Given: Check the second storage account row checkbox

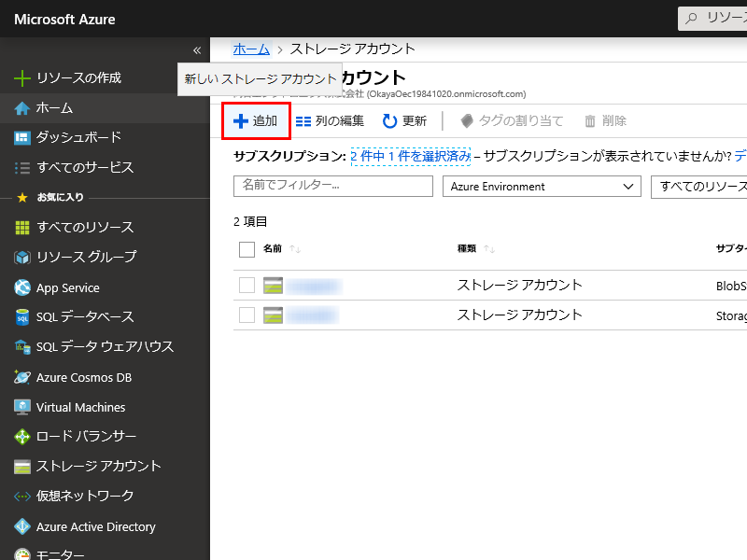Looking at the screenshot, I should tap(247, 315).
